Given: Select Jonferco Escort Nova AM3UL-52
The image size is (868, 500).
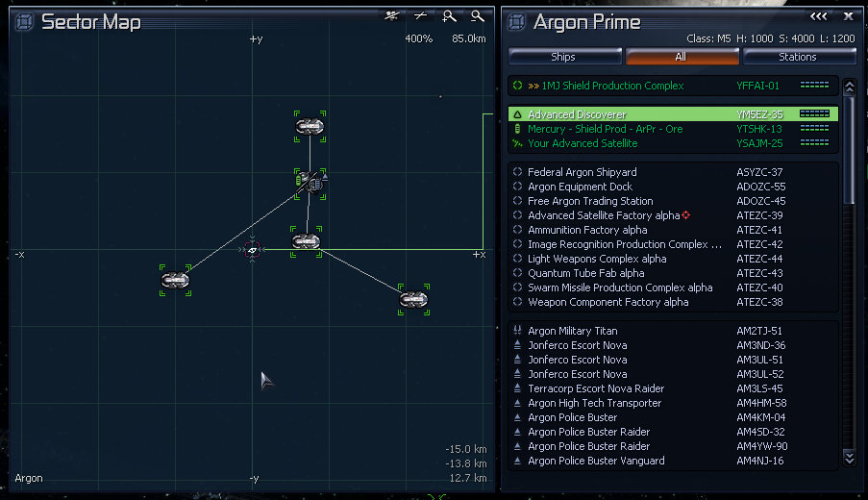Looking at the screenshot, I should [x=673, y=374].
